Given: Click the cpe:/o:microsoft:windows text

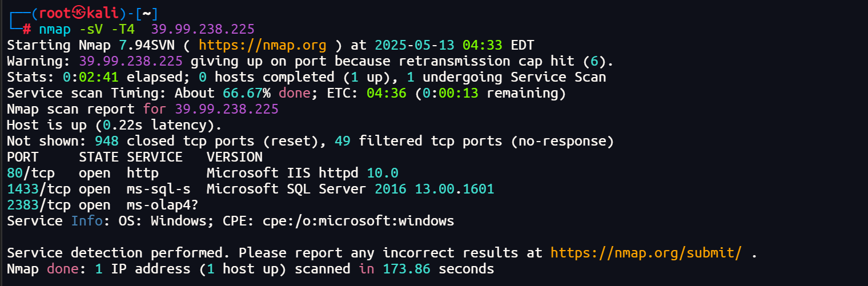Looking at the screenshot, I should coord(358,221).
